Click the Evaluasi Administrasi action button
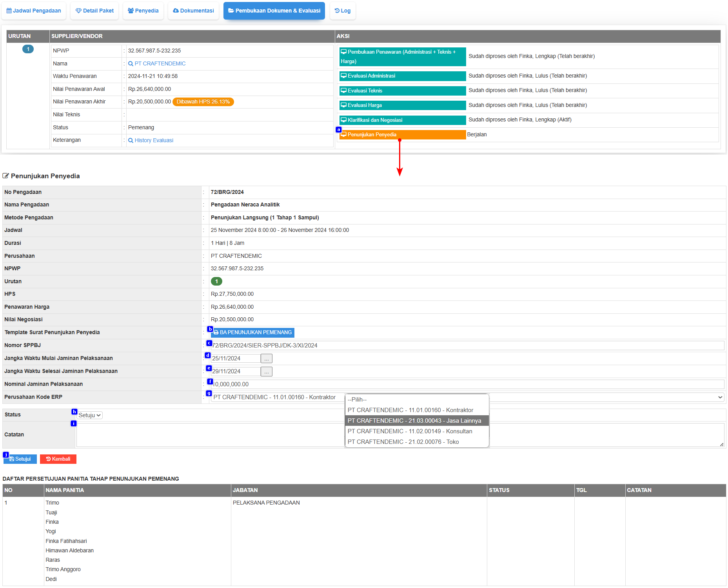The image size is (728, 588). [x=402, y=76]
